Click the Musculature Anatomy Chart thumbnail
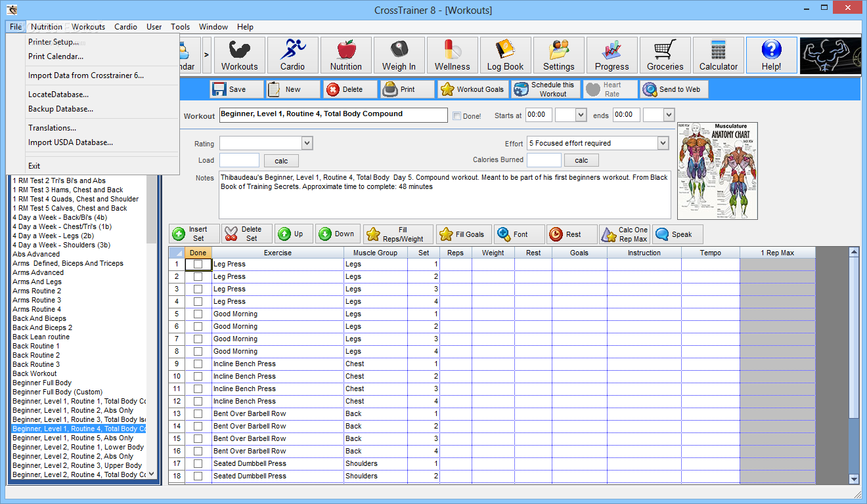The width and height of the screenshot is (867, 504). coord(717,171)
